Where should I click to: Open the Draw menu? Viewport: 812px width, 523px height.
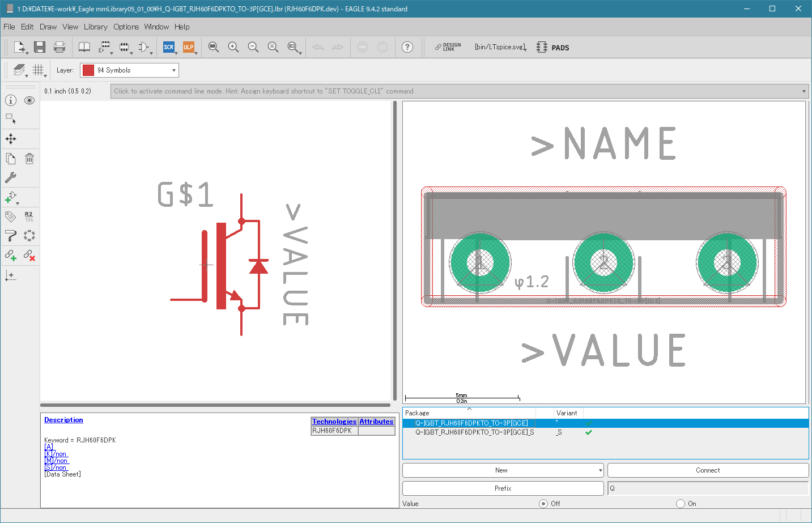[48, 27]
